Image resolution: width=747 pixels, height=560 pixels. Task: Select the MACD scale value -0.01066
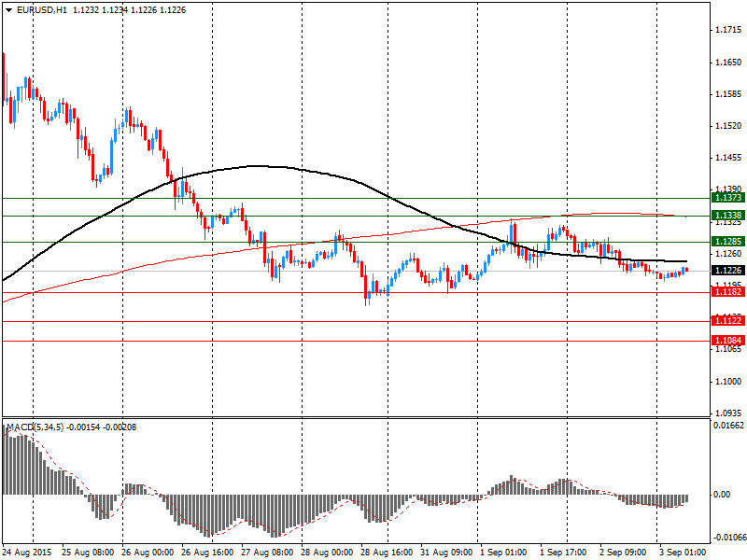pyautogui.click(x=728, y=539)
